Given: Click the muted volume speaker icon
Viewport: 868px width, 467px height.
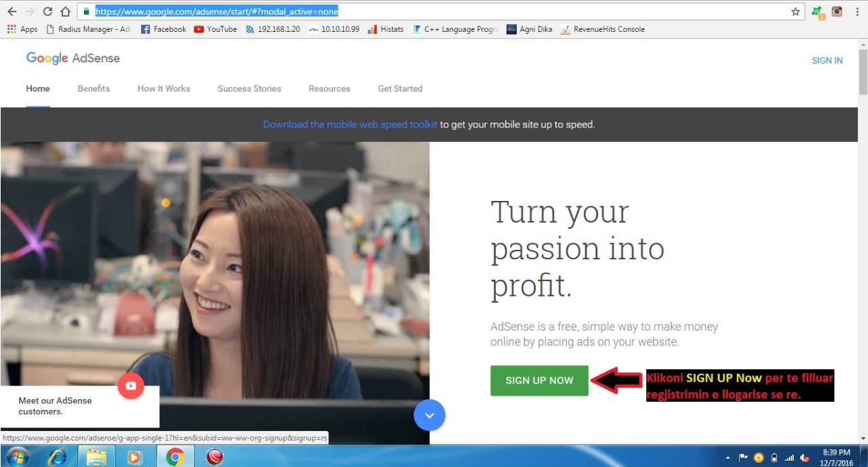Looking at the screenshot, I should pyautogui.click(x=805, y=457).
